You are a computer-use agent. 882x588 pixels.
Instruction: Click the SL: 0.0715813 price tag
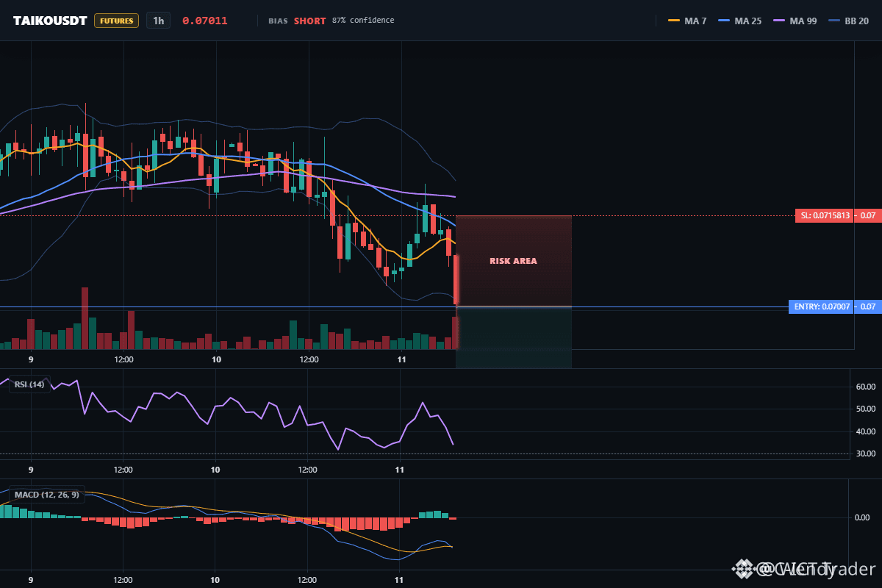tap(825, 215)
